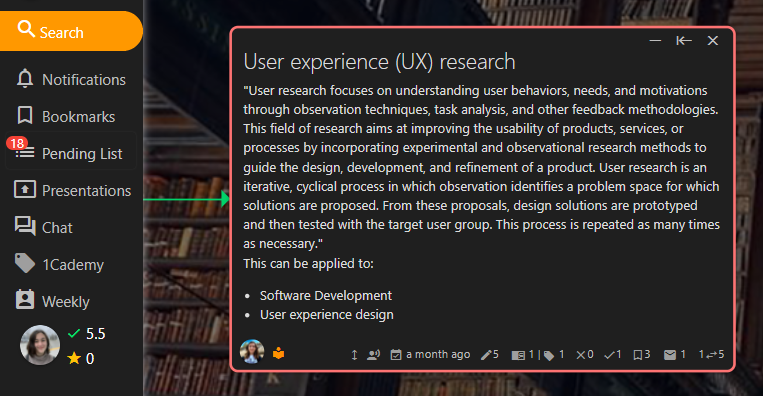
Task: Toggle the downvote X on the node
Action: click(x=584, y=355)
